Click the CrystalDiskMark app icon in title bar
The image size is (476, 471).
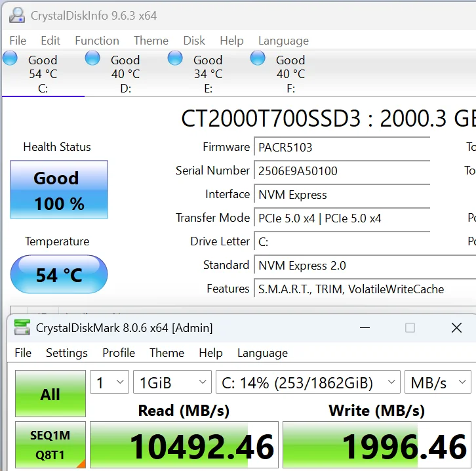pos(22,327)
